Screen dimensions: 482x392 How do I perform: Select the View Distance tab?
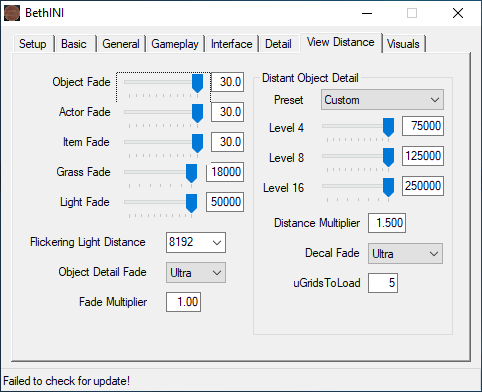[341, 43]
